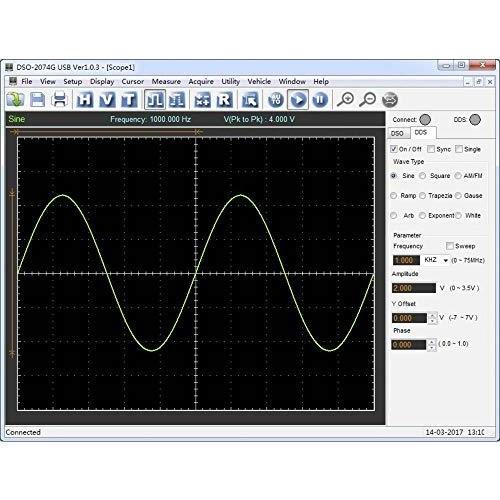
Task: Click the zoom out magnifier icon
Action: pos(367,99)
